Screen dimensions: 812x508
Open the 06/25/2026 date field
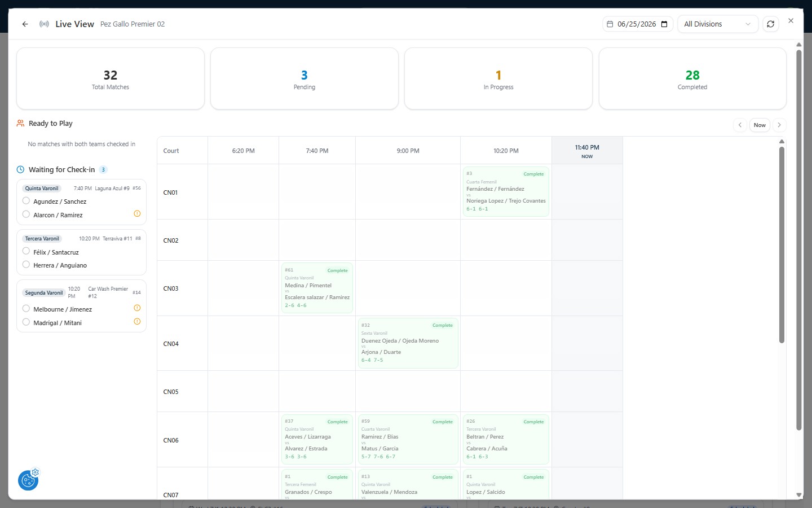click(x=638, y=24)
